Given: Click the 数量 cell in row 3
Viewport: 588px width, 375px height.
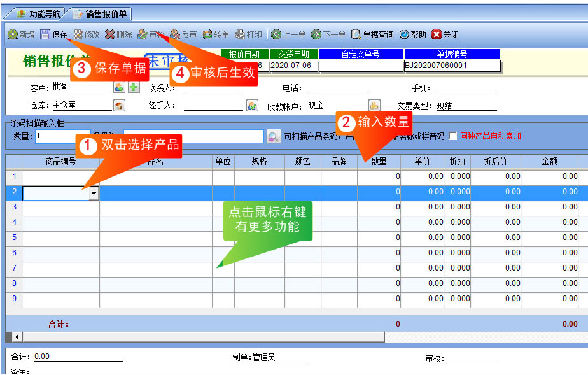Looking at the screenshot, I should 379,207.
